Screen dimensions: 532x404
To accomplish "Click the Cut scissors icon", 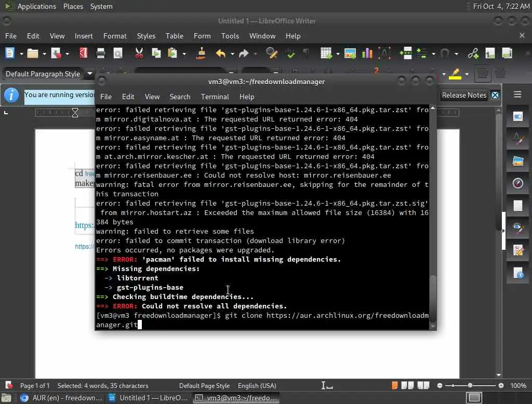I will 139,53.
